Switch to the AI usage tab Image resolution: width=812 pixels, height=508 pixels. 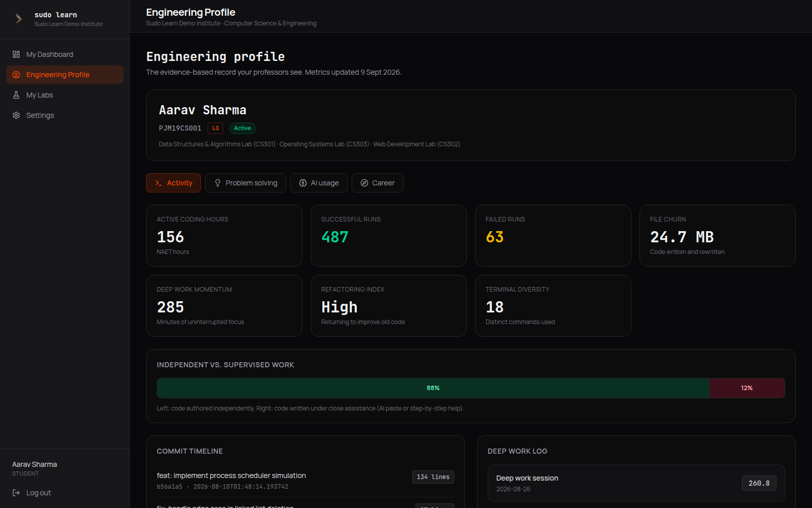click(319, 183)
